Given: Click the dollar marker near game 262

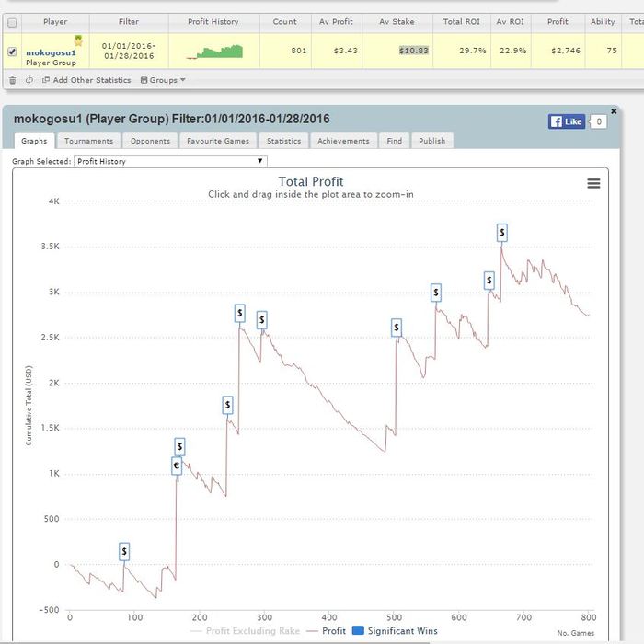Looking at the screenshot, I should [240, 314].
